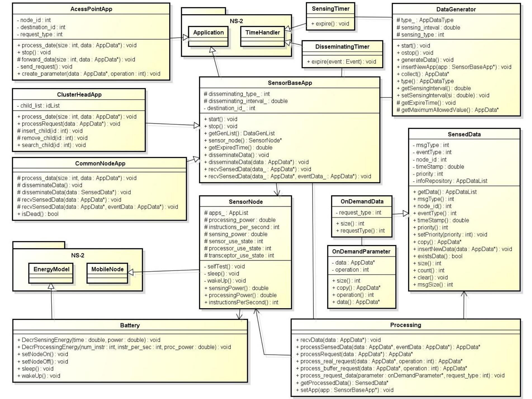Select the DisseminatingTimer class header

tap(342, 47)
